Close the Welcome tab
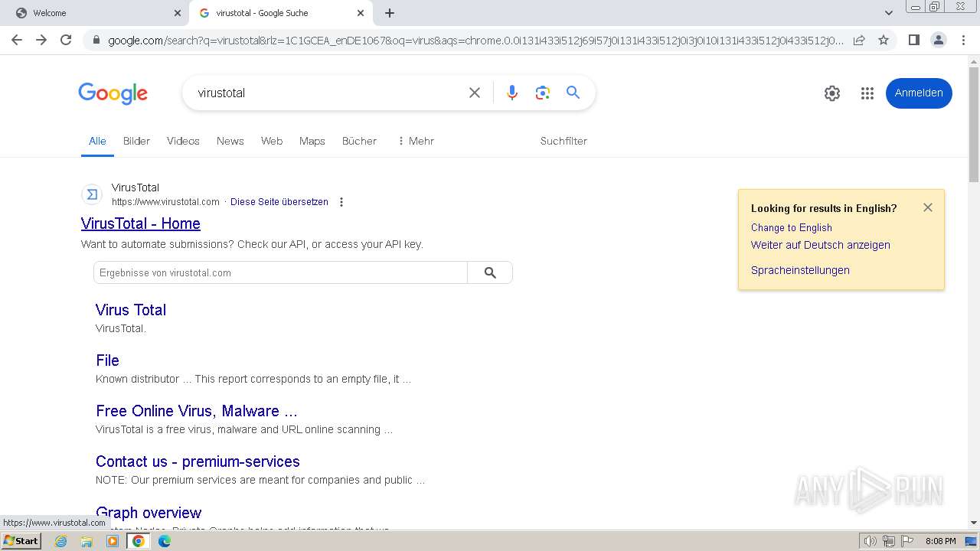 [x=177, y=13]
